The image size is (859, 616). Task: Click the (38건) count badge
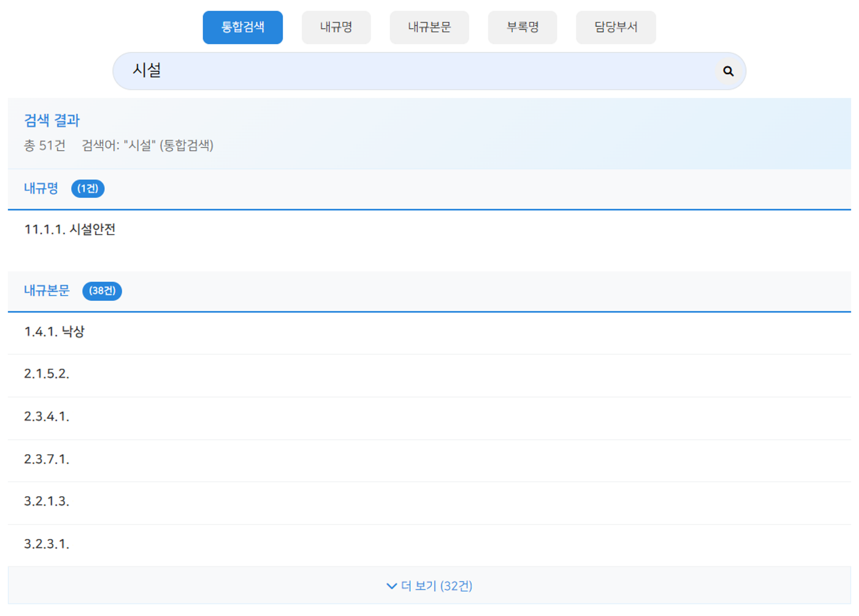pos(102,291)
